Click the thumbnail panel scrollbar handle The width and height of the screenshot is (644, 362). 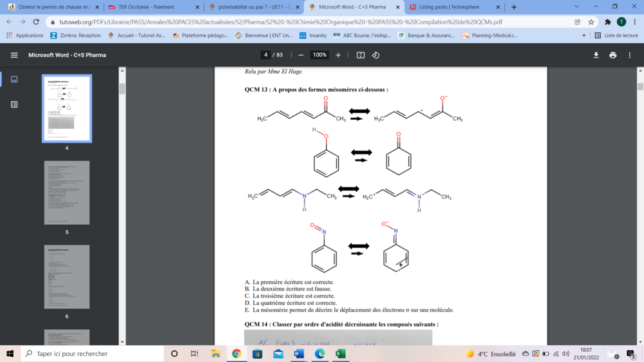click(122, 89)
